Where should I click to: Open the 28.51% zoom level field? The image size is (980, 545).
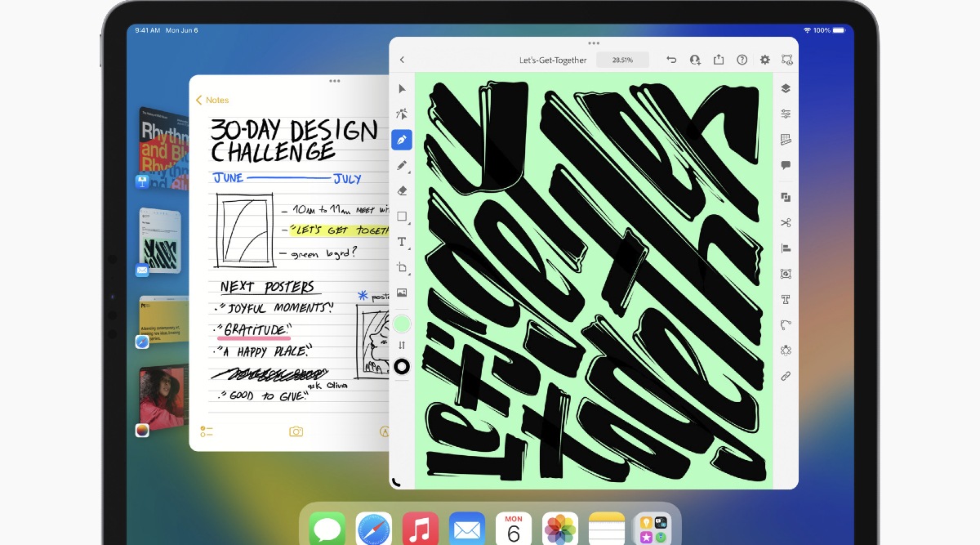click(x=622, y=60)
